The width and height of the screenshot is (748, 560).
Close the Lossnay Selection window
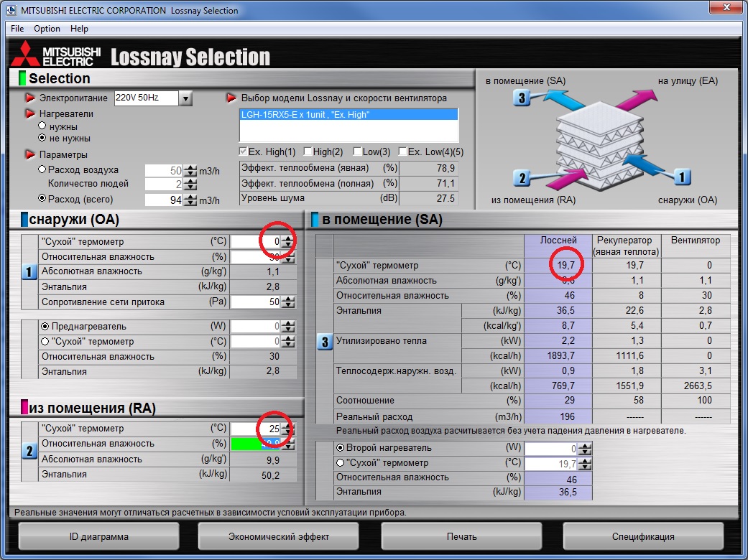726,7
